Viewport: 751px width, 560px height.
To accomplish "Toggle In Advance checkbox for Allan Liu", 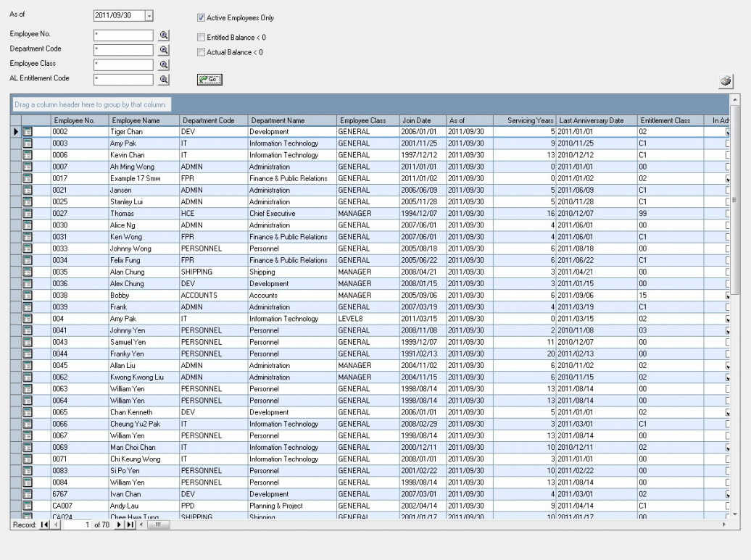I will 727,366.
